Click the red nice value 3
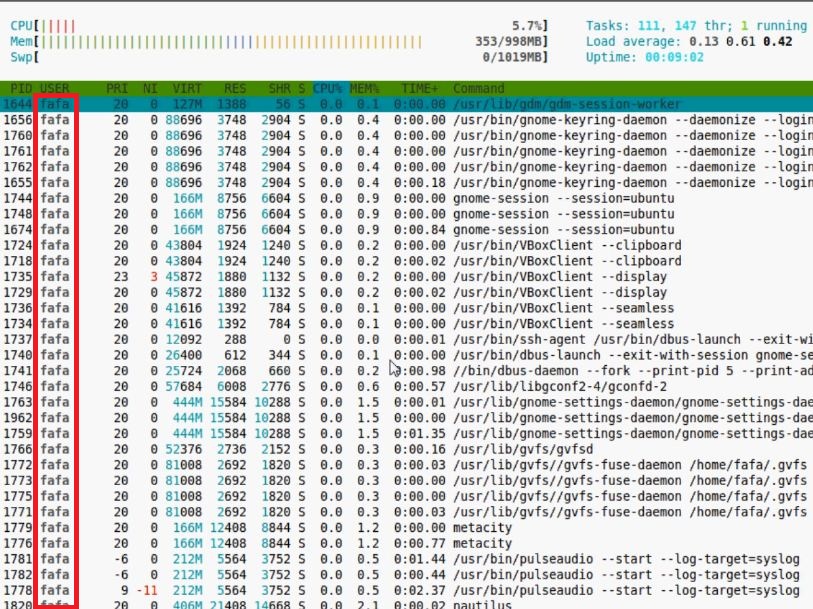813x609 pixels. (153, 277)
